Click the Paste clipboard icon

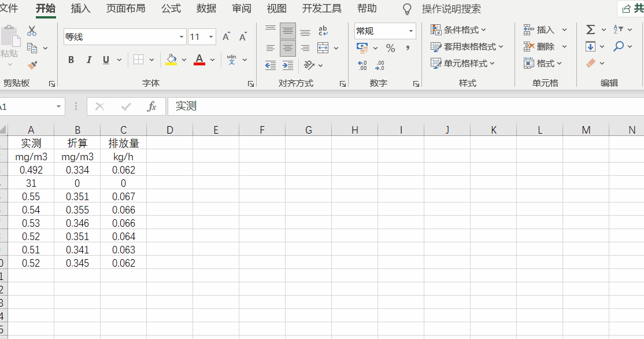click(x=10, y=37)
